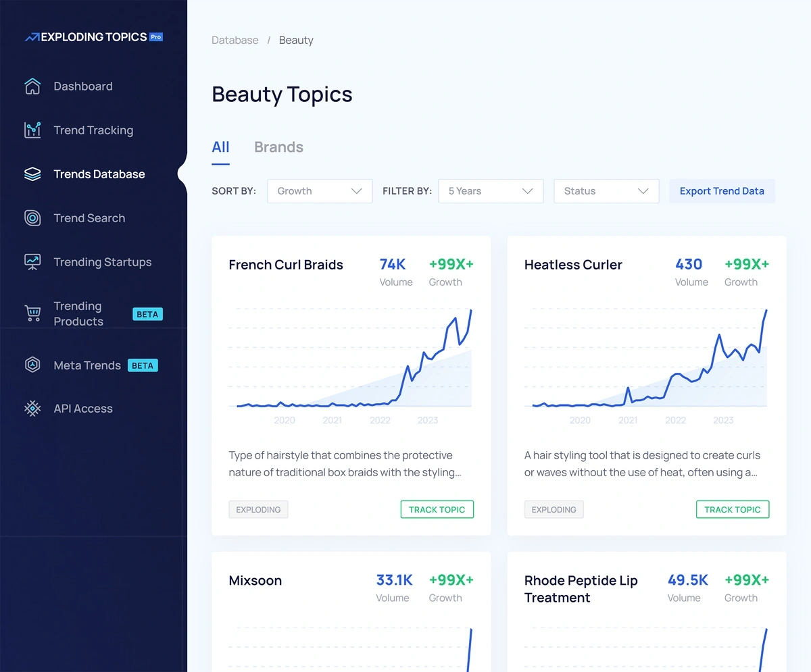The height and width of the screenshot is (672, 811).
Task: Click the Exploding Topics Pro logo
Action: click(93, 37)
